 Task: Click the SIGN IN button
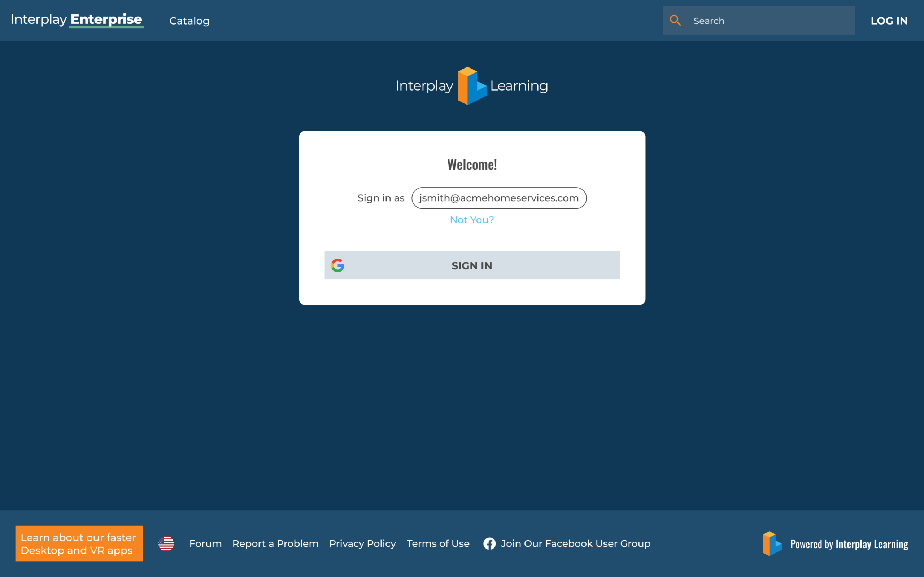click(471, 265)
